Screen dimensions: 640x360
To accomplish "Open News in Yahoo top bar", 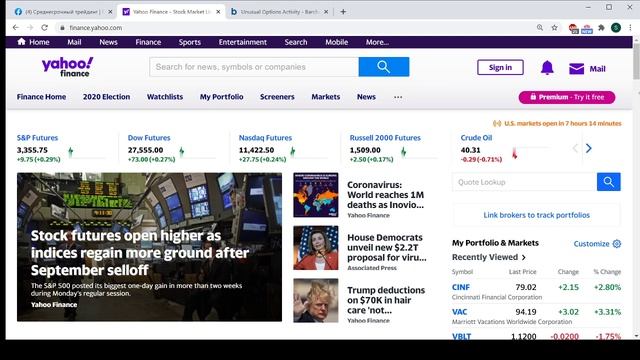I will pos(108,42).
